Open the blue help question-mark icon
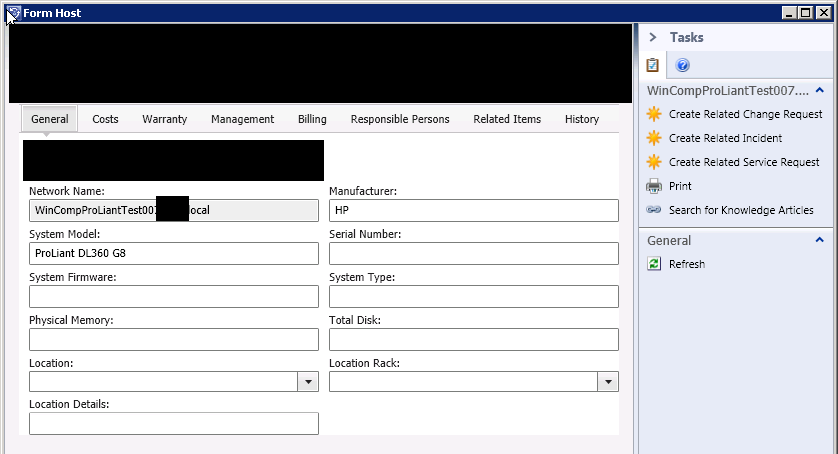This screenshot has height=454, width=838. pyautogui.click(x=683, y=65)
